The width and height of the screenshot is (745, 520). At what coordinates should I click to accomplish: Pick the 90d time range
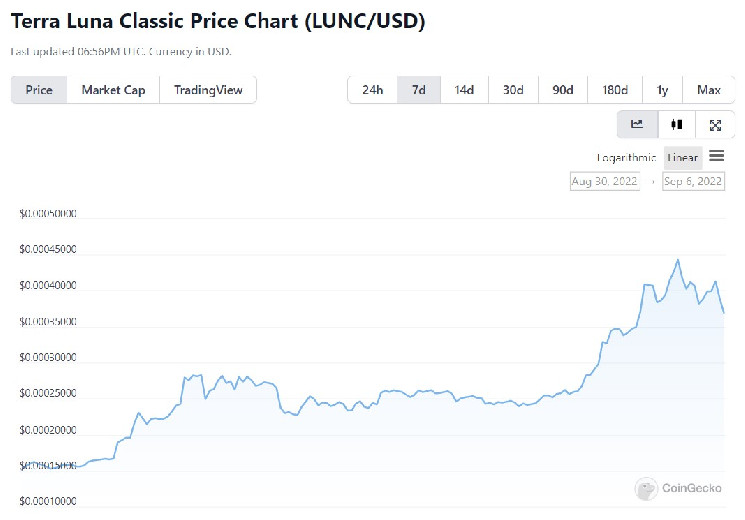tap(563, 90)
